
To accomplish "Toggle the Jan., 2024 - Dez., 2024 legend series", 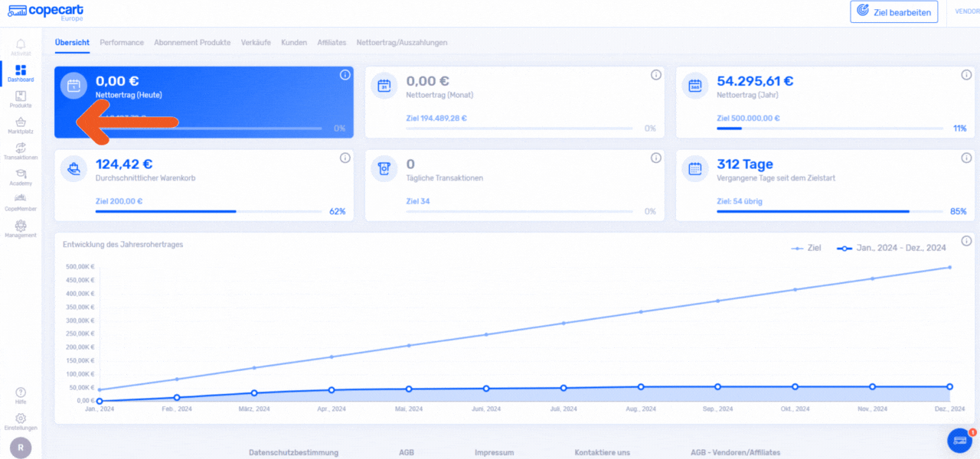I will pos(891,248).
